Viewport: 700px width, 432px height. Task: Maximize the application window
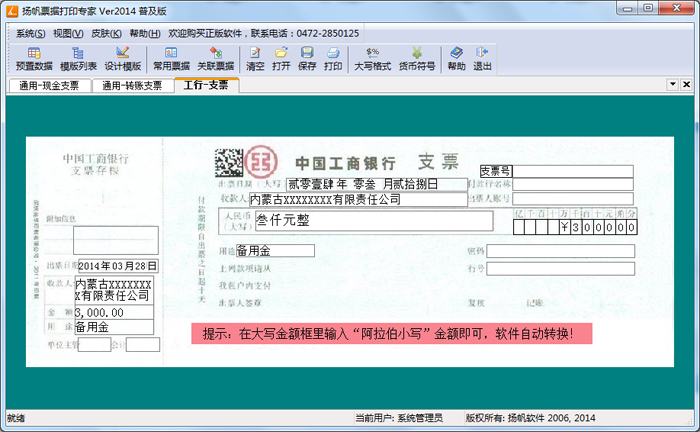[x=648, y=8]
